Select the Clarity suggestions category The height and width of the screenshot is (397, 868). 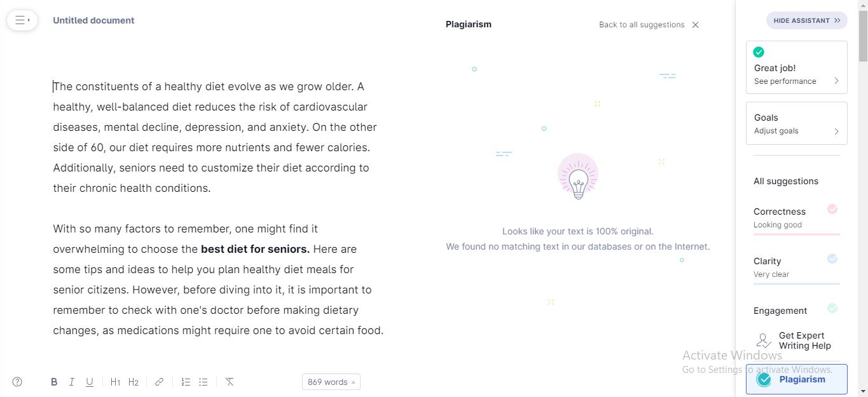[796, 267]
